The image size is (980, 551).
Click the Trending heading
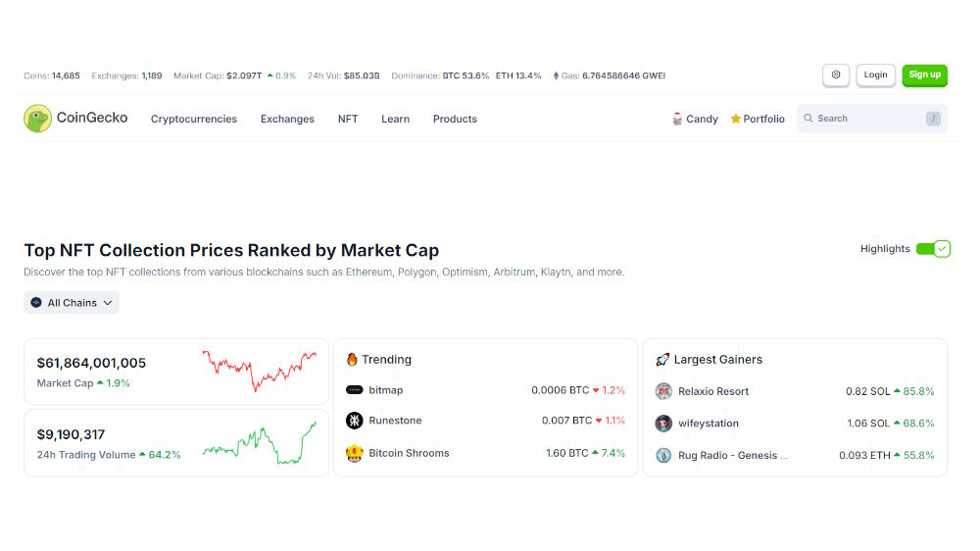click(386, 360)
